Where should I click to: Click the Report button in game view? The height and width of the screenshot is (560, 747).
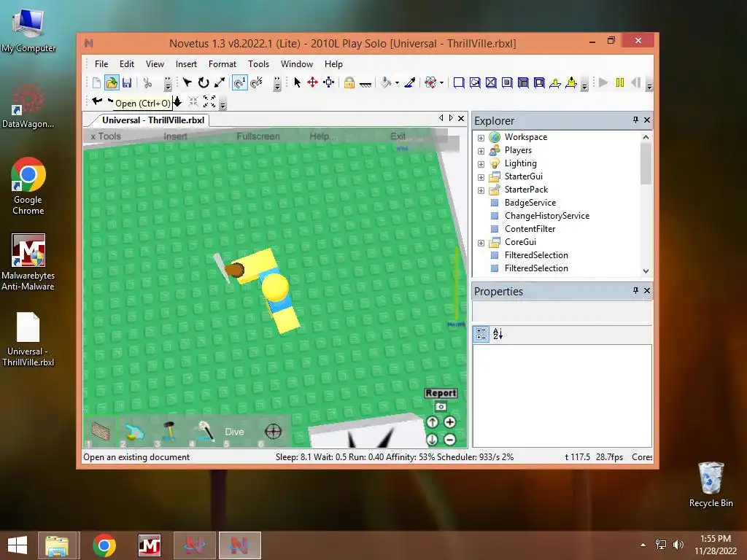pyautogui.click(x=441, y=393)
